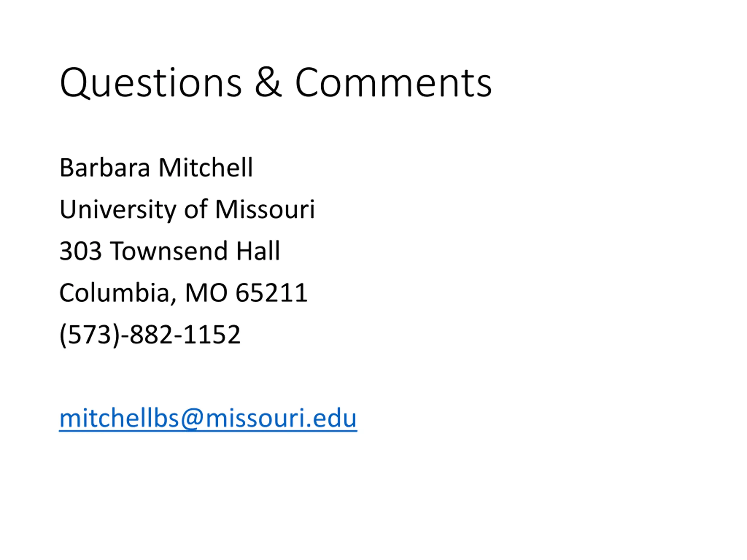The image size is (747, 560).
Task: Open the mitchellbs@missouri.edu email link
Action: 208,419
